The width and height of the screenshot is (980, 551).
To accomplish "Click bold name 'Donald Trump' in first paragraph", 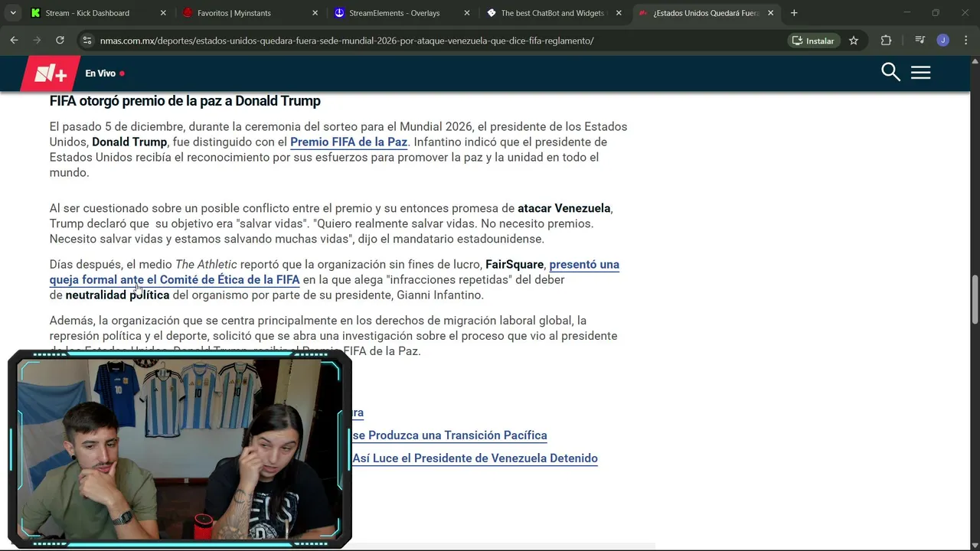I will tap(129, 142).
